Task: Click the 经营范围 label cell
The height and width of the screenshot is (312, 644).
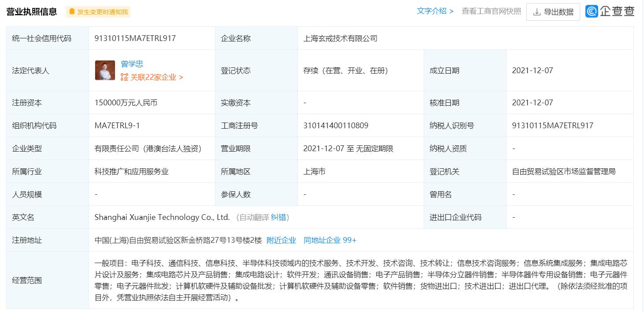Action: click(48, 280)
